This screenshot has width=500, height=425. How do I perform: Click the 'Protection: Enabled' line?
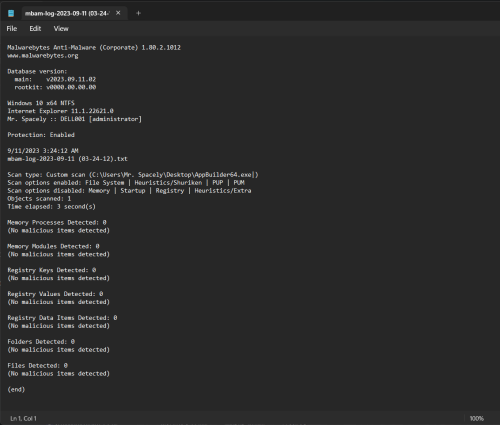(41, 135)
